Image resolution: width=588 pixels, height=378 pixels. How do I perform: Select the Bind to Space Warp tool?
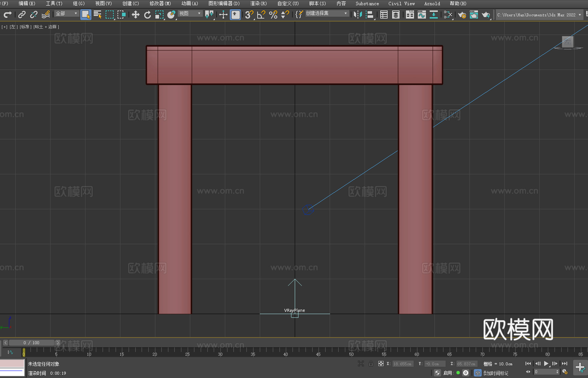pyautogui.click(x=46, y=14)
